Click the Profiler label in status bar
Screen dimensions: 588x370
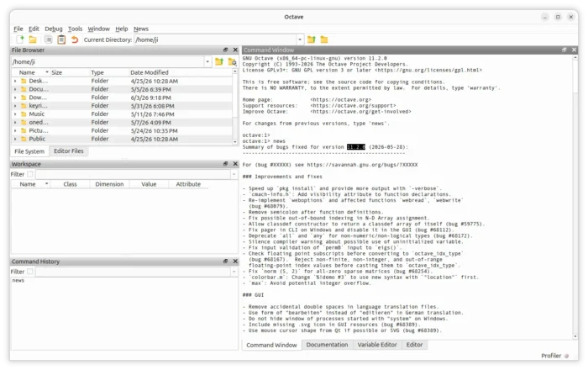coord(551,356)
